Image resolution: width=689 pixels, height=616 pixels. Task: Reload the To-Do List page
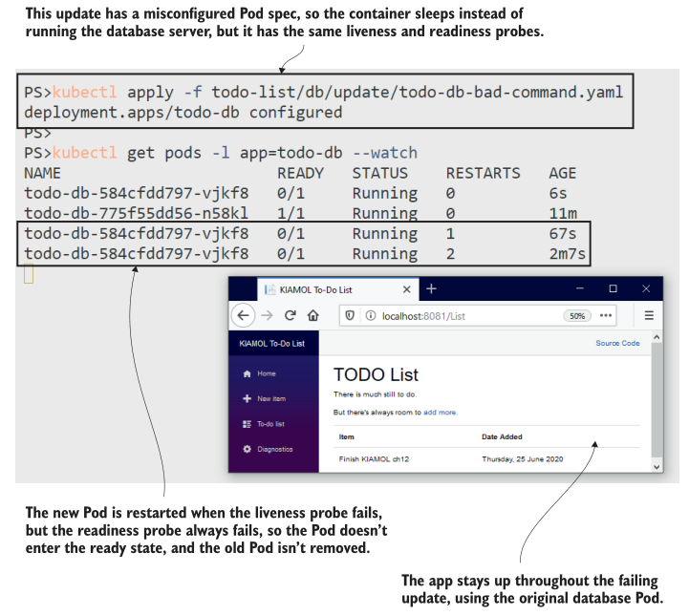point(290,315)
